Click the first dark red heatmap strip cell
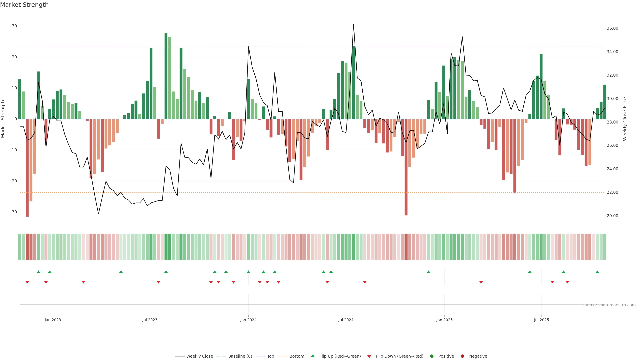 click(27, 247)
